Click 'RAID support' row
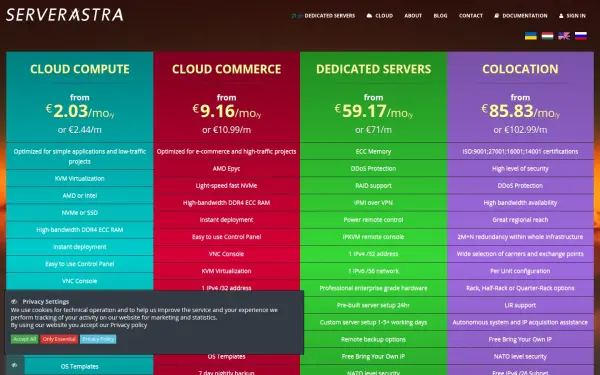 [x=373, y=186]
